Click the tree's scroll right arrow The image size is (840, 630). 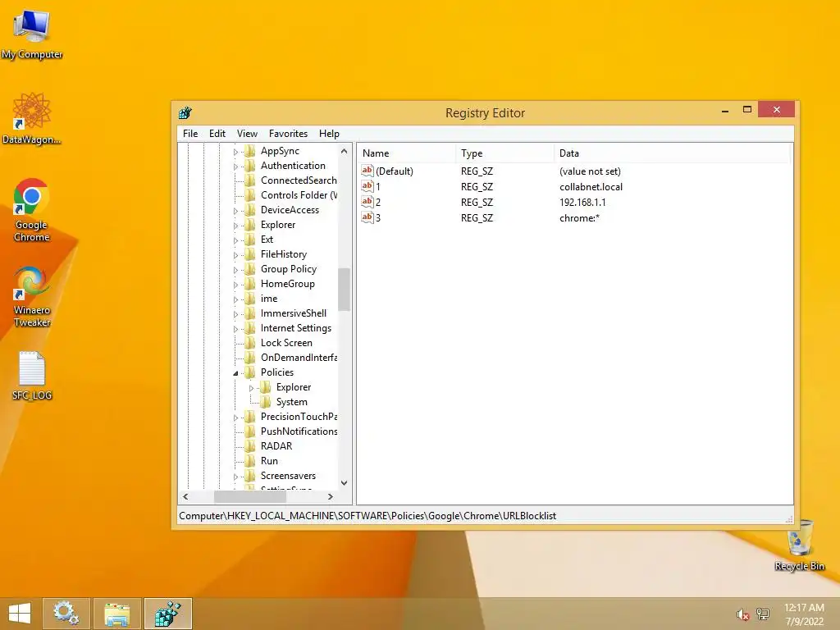pos(331,496)
